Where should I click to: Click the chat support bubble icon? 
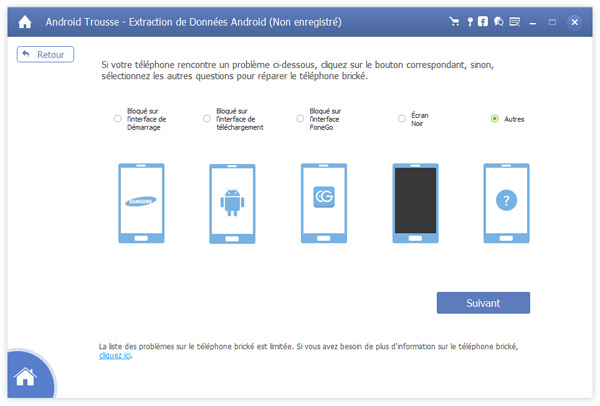(498, 21)
